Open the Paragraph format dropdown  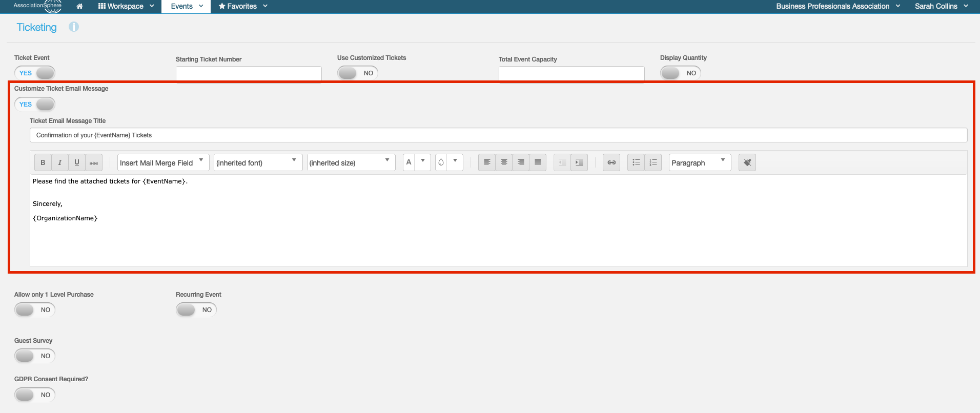(x=700, y=162)
